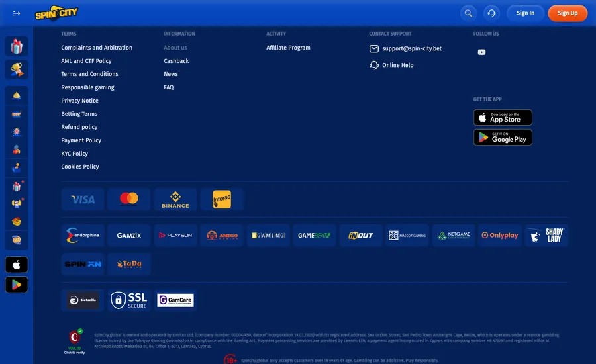Open the Spin City logo home link
This screenshot has height=364, width=596.
click(x=56, y=13)
